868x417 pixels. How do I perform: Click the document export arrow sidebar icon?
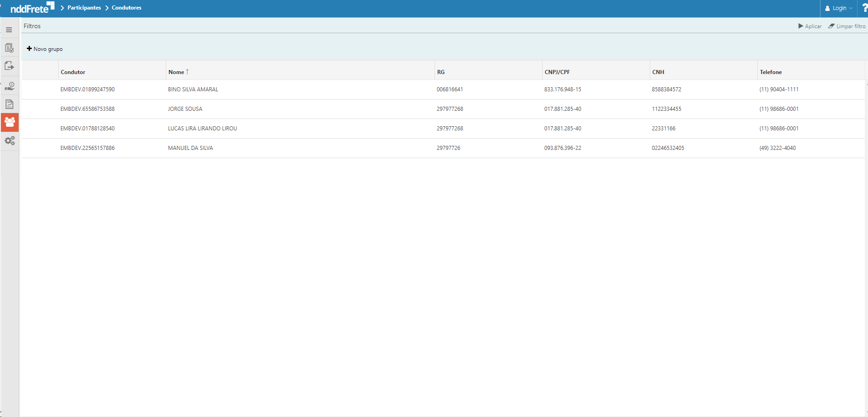pos(9,66)
